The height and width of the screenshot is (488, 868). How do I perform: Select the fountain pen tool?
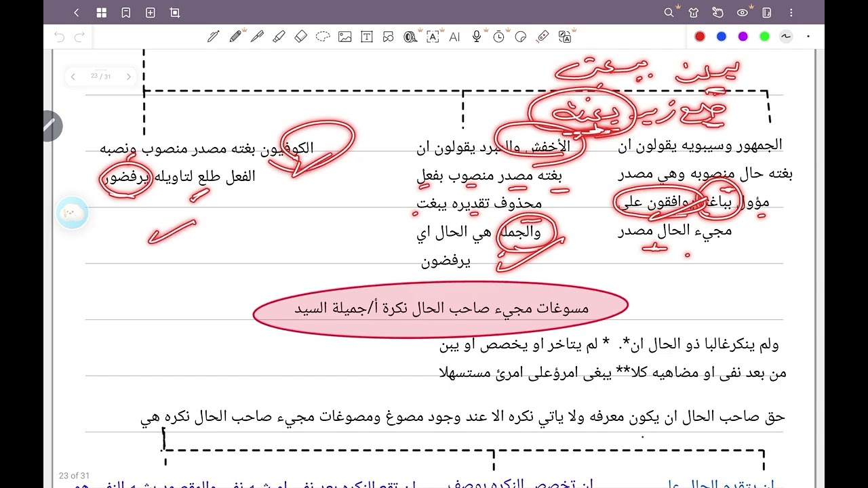pyautogui.click(x=214, y=37)
